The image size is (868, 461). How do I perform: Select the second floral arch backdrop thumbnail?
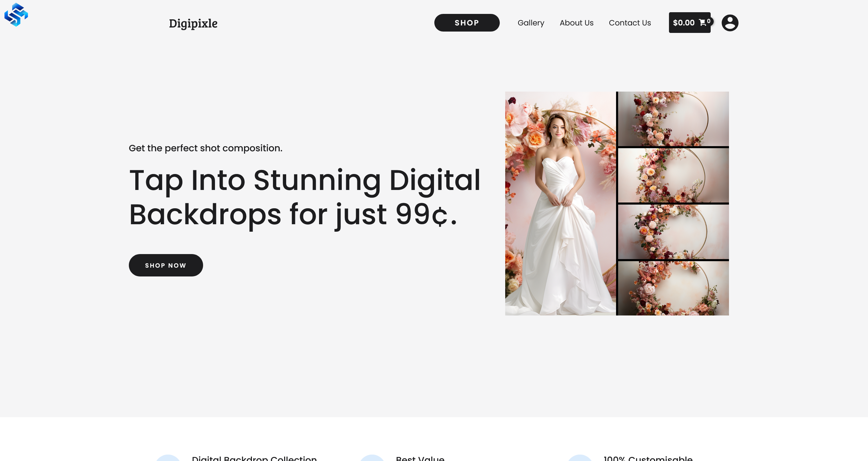point(673,175)
